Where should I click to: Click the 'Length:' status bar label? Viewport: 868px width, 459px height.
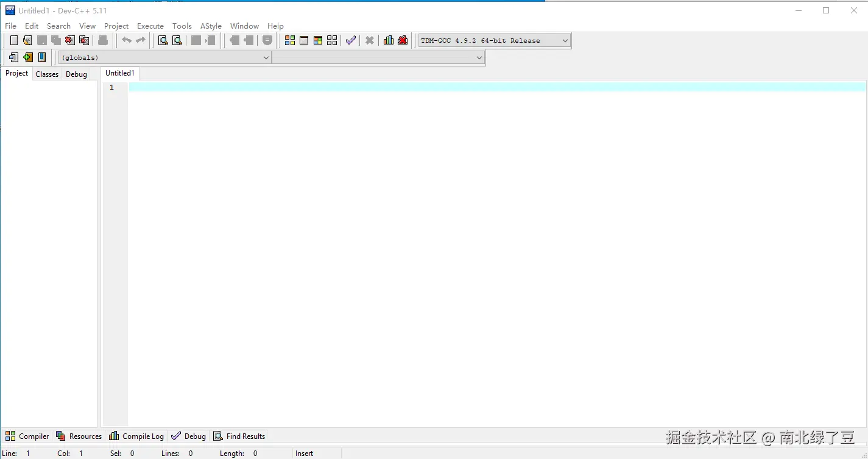pyautogui.click(x=232, y=454)
